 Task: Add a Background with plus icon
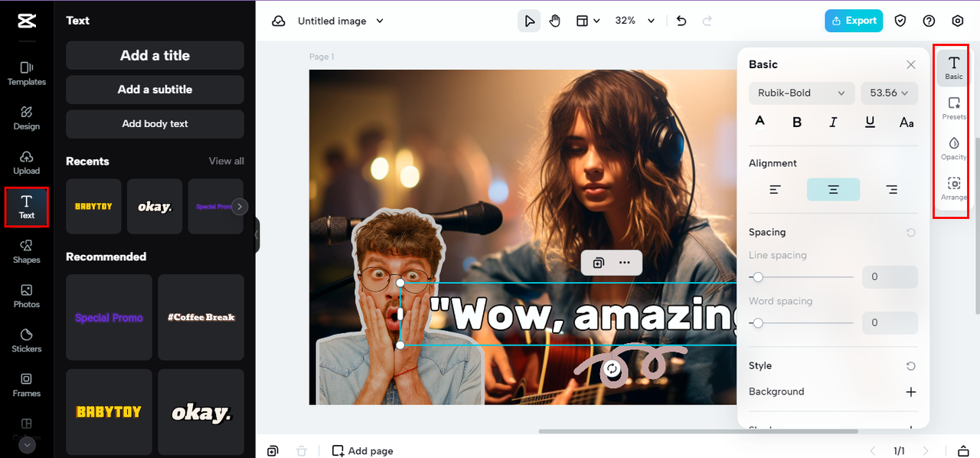tap(911, 391)
